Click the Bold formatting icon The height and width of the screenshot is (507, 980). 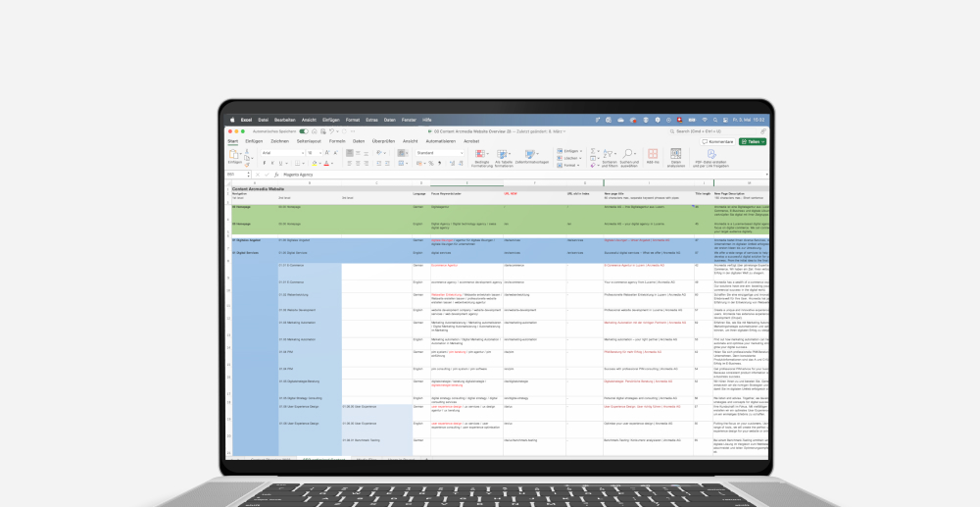click(x=264, y=162)
